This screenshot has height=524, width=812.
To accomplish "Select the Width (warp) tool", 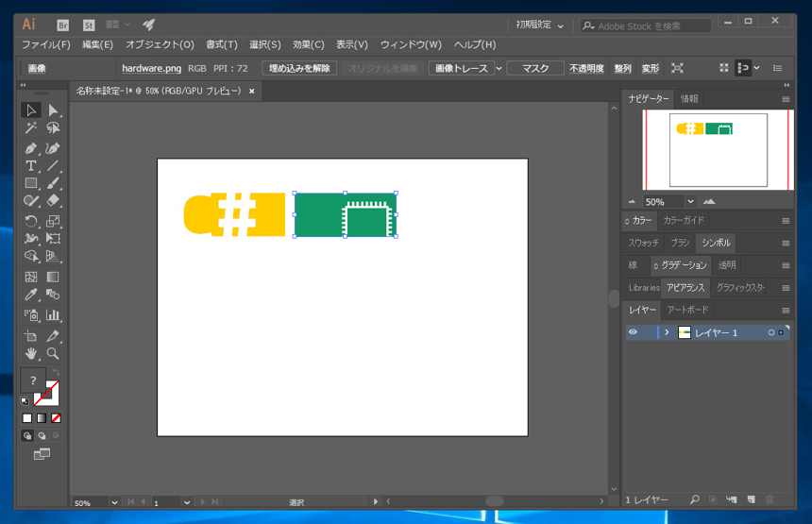I will tap(31, 239).
